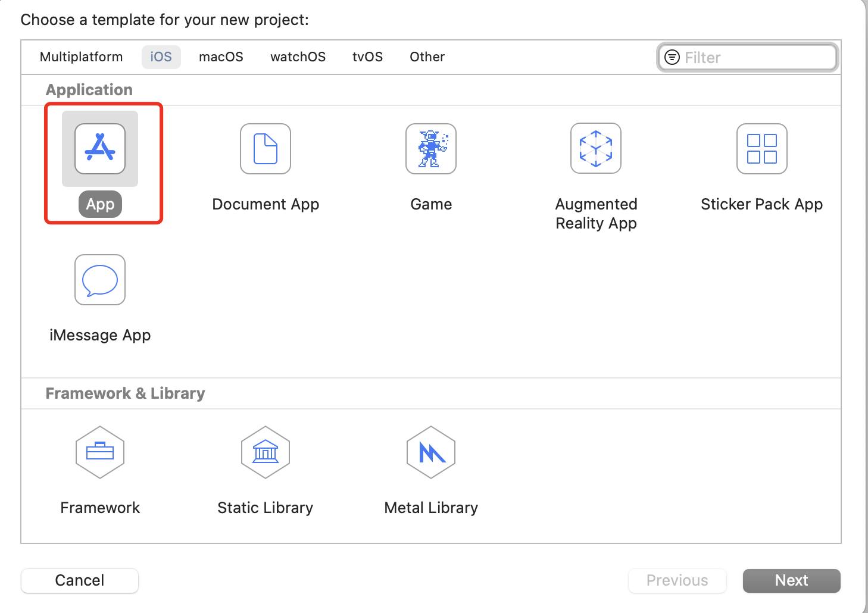Click the "Sticker Pack App" label
This screenshot has width=868, height=613.
[762, 204]
